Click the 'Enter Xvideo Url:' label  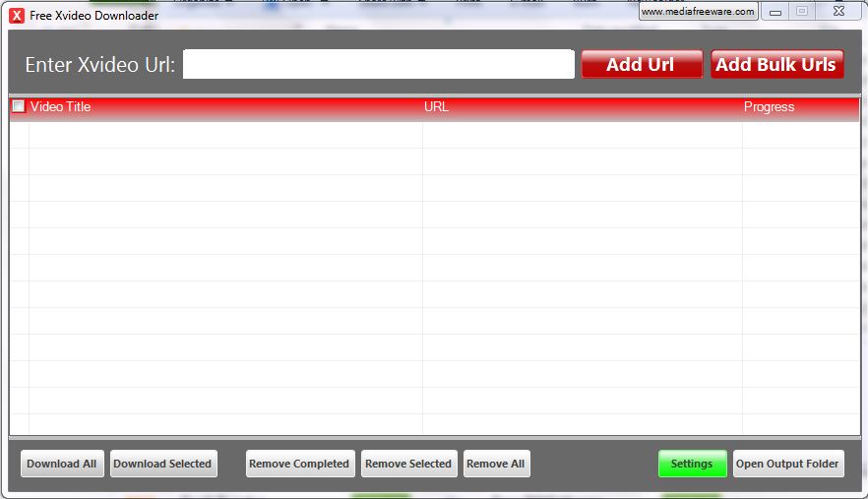(x=99, y=65)
